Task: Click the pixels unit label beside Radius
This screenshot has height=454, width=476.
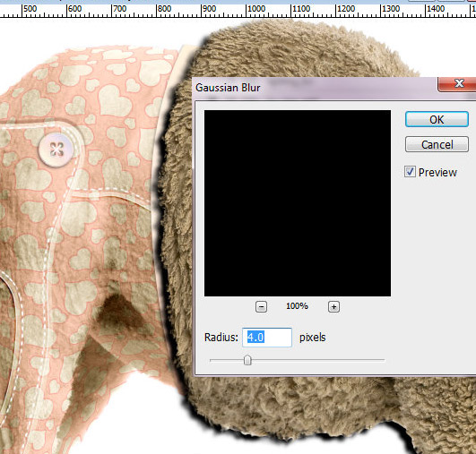Action: click(312, 338)
